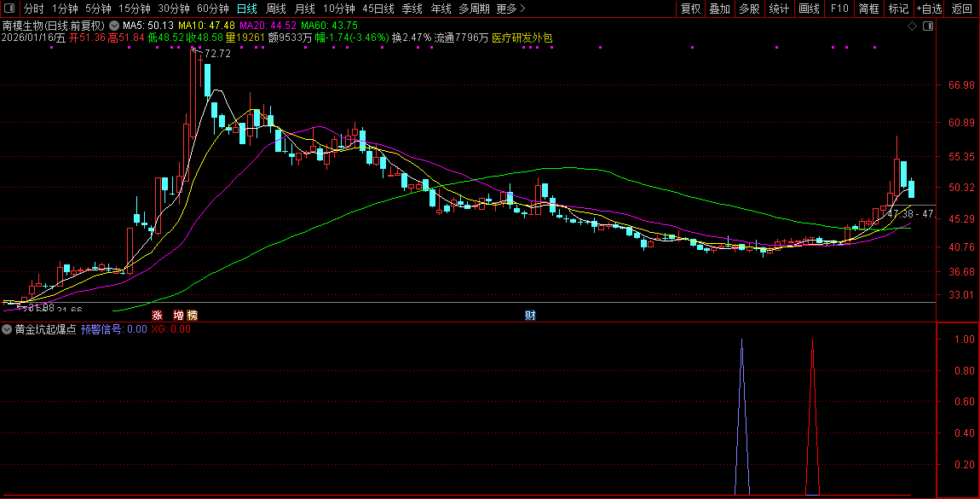980x499 pixels.
Task: Click the 叠加 overlay button
Action: point(719,9)
